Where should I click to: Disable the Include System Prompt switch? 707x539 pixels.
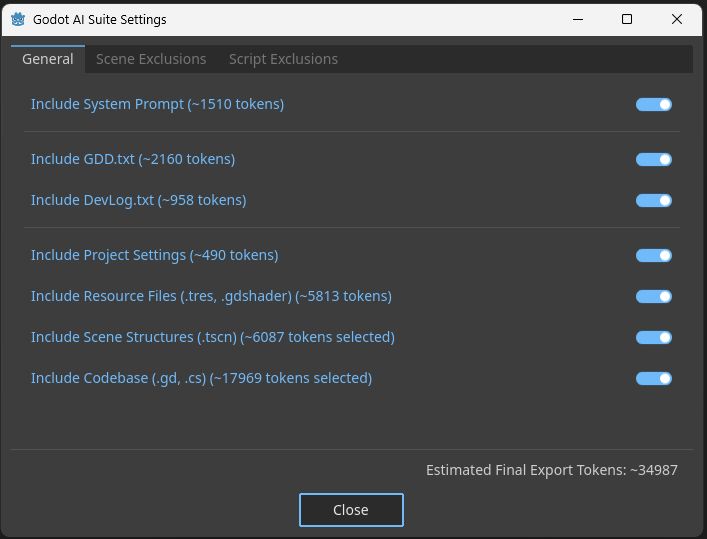pyautogui.click(x=654, y=105)
